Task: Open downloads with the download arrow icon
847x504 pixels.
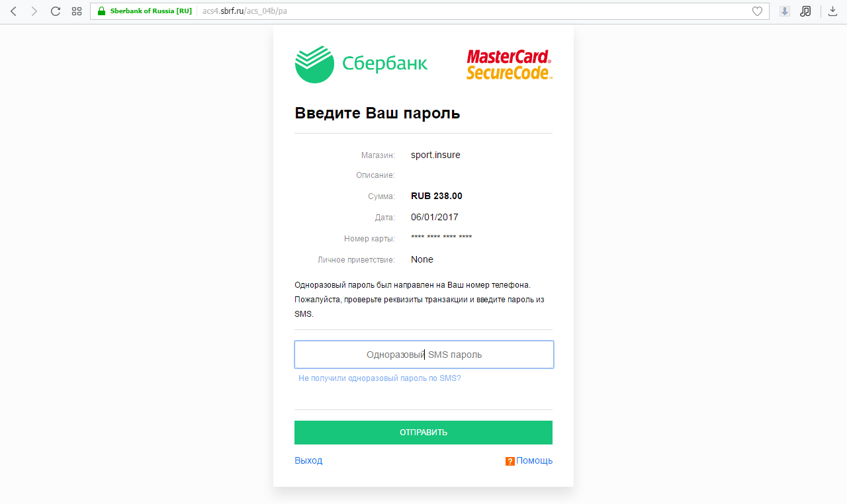Action: coord(833,11)
